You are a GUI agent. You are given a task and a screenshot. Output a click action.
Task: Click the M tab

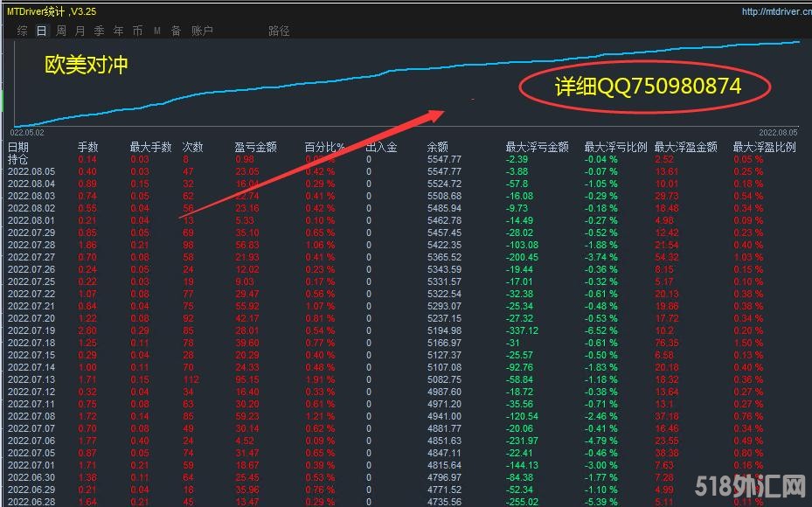click(157, 31)
